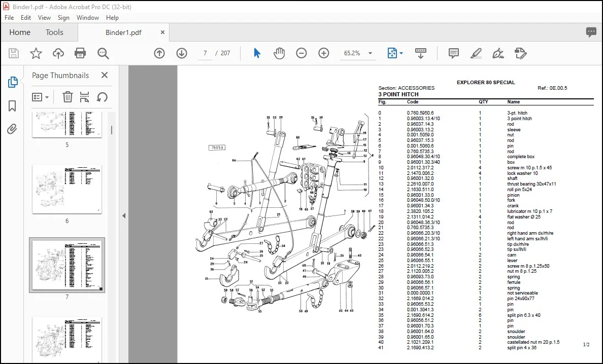603x364 pixels.
Task: Select page 7 thumbnail
Action: click(x=67, y=265)
